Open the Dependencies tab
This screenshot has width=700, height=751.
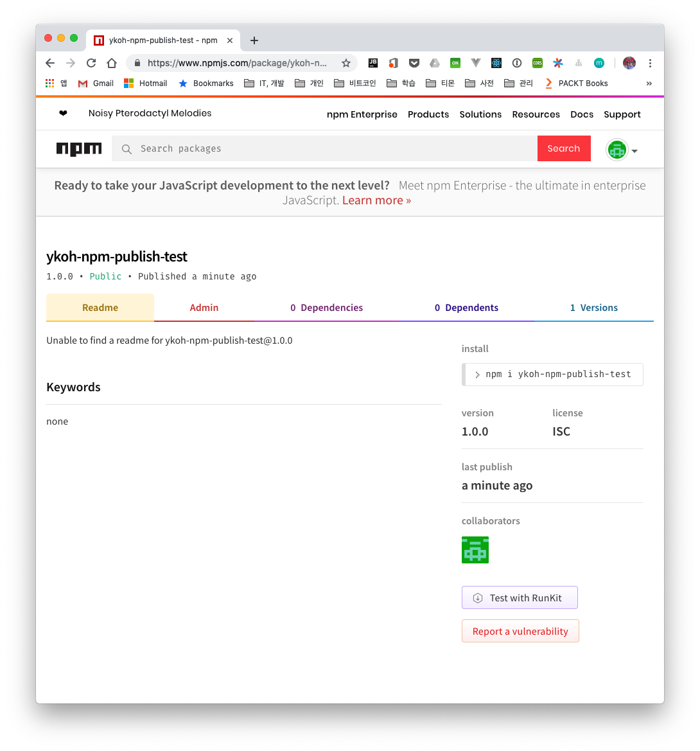click(326, 308)
